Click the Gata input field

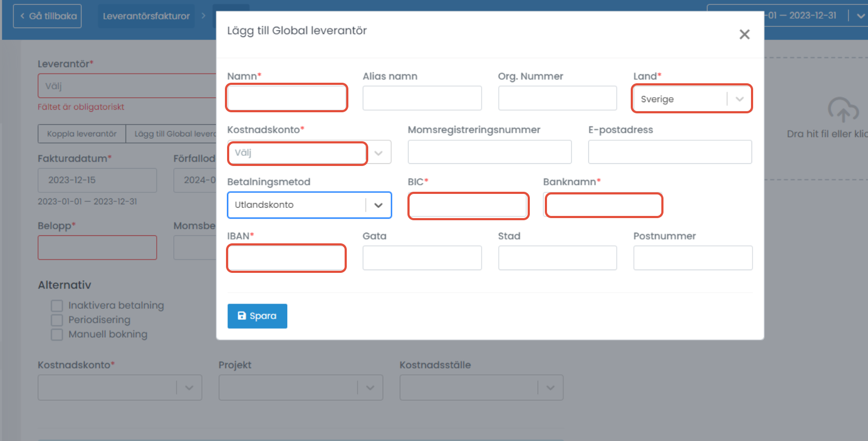(x=422, y=258)
